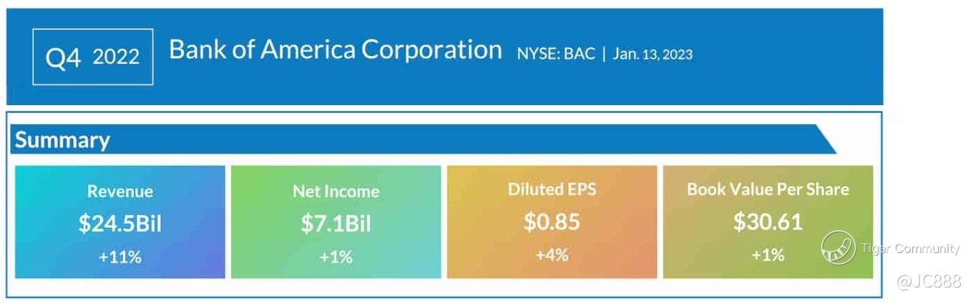Click the $24.5Bil revenue figure
The height and width of the screenshot is (303, 980).
120,224
